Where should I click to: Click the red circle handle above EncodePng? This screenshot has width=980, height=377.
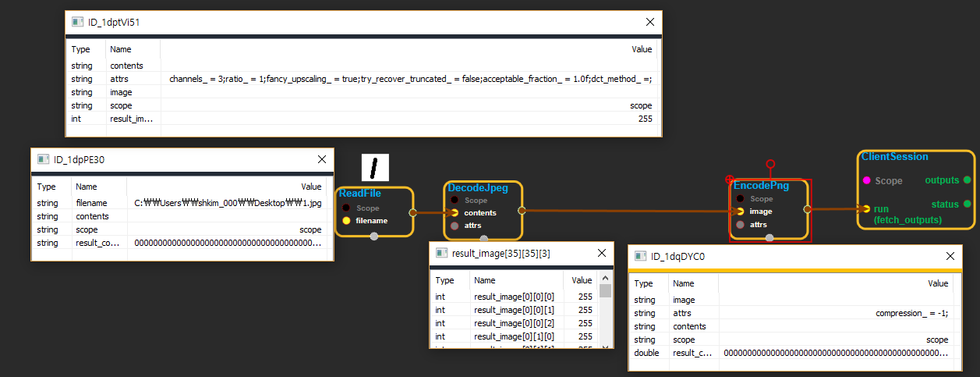[x=770, y=164]
